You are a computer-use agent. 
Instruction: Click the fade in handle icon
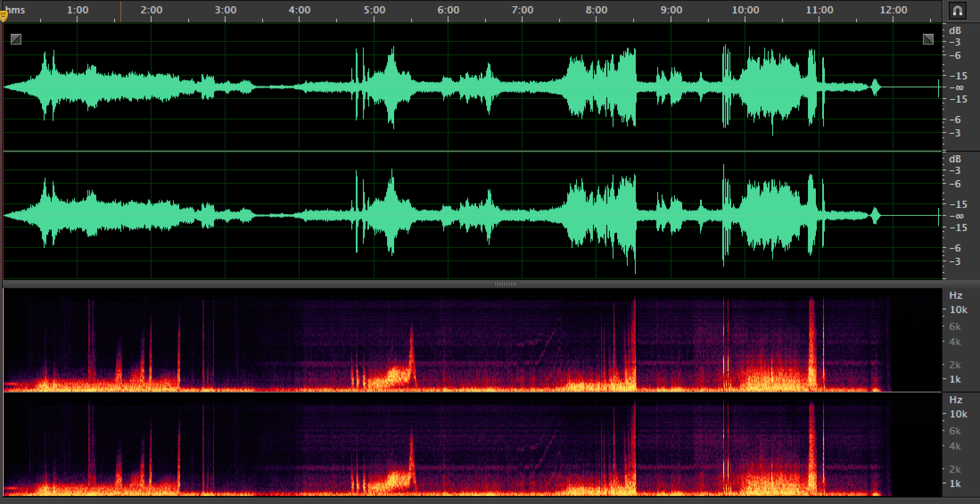pos(16,40)
